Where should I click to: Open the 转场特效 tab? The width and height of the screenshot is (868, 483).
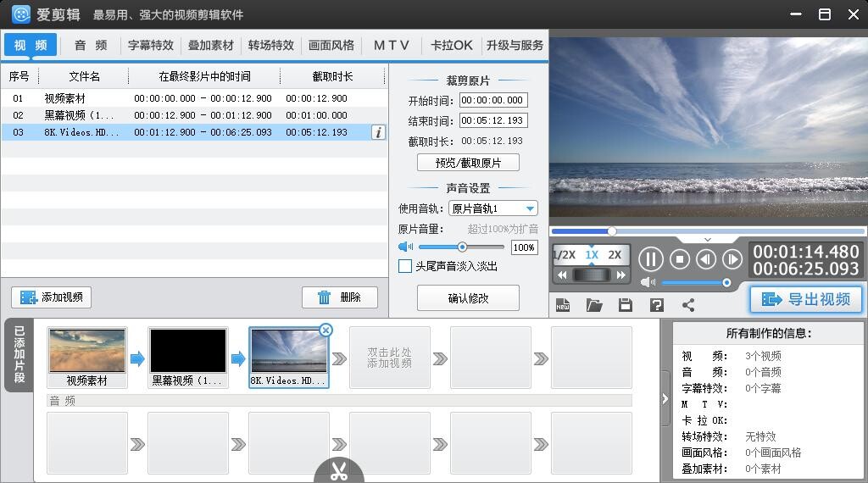tap(271, 46)
